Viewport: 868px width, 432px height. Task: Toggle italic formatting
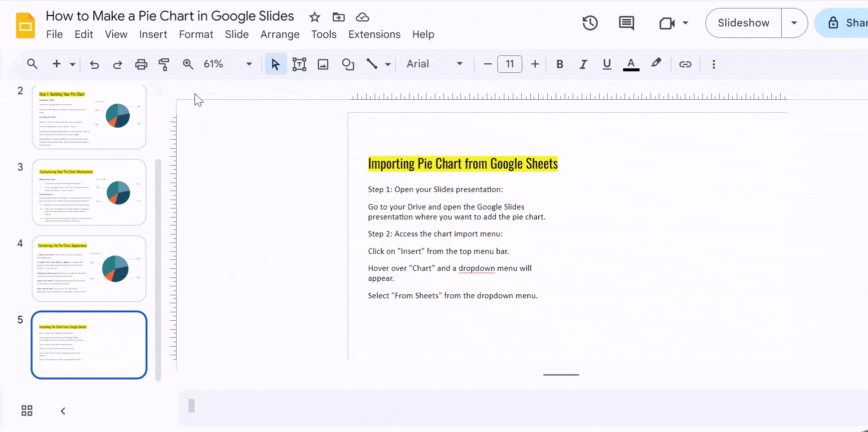click(583, 64)
